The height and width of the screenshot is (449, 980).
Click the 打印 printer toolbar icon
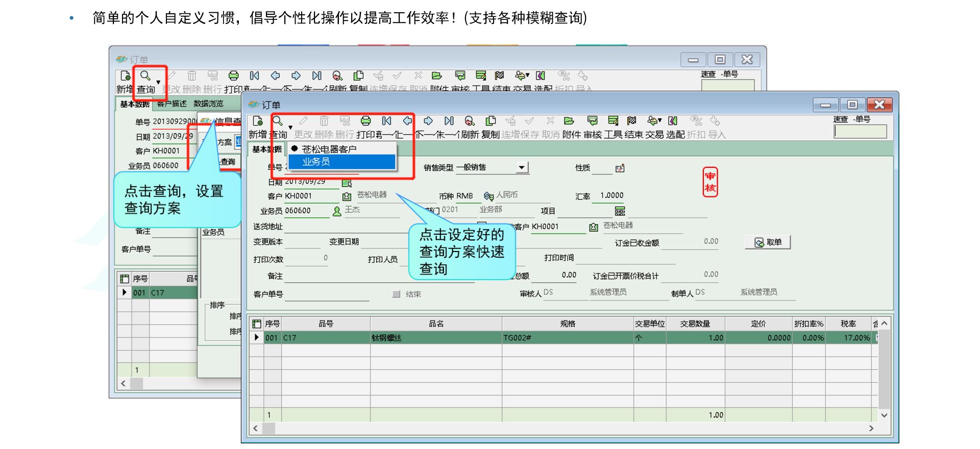click(365, 121)
